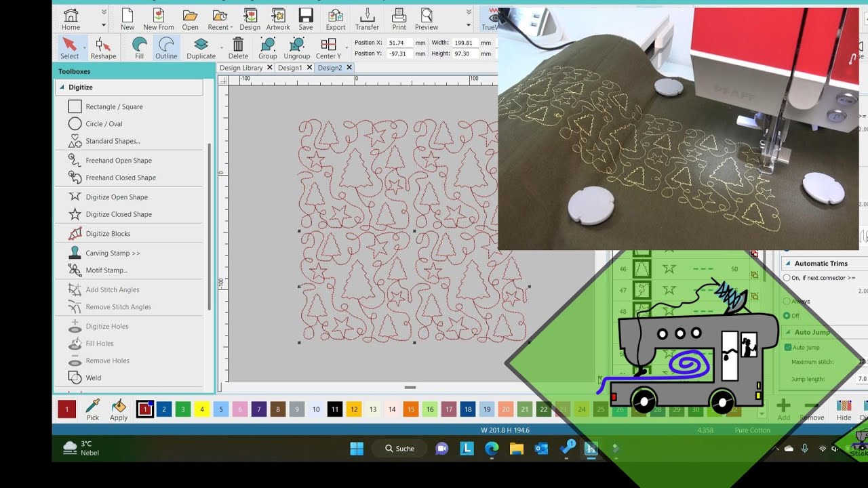Open File Explorer from taskbar

[516, 448]
